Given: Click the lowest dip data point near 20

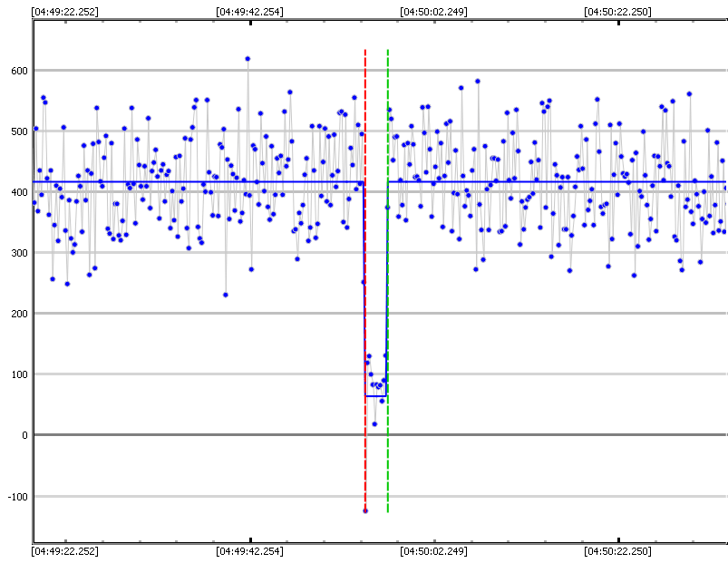Looking at the screenshot, I should click(374, 424).
